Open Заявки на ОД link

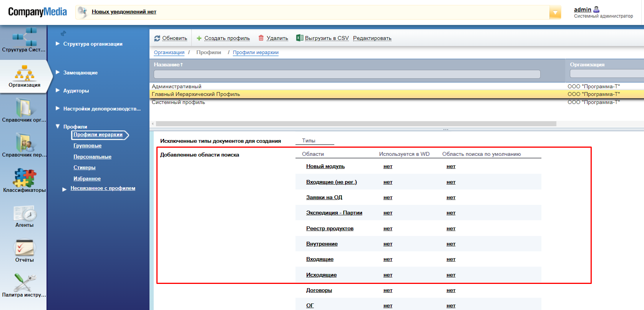pyautogui.click(x=324, y=198)
